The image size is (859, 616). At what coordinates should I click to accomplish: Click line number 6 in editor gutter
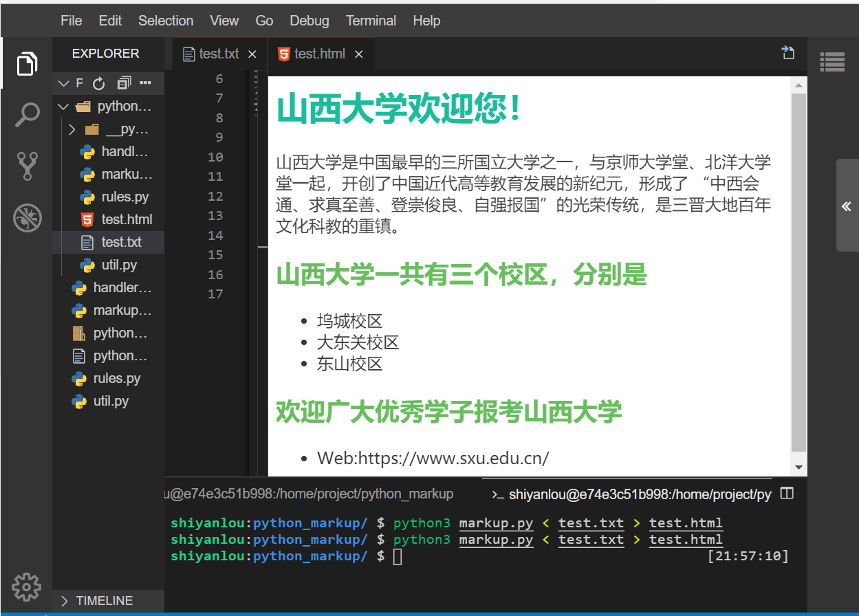(219, 79)
